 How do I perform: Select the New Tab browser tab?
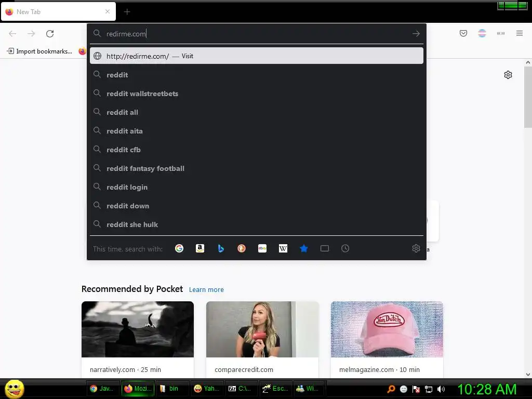pyautogui.click(x=58, y=11)
